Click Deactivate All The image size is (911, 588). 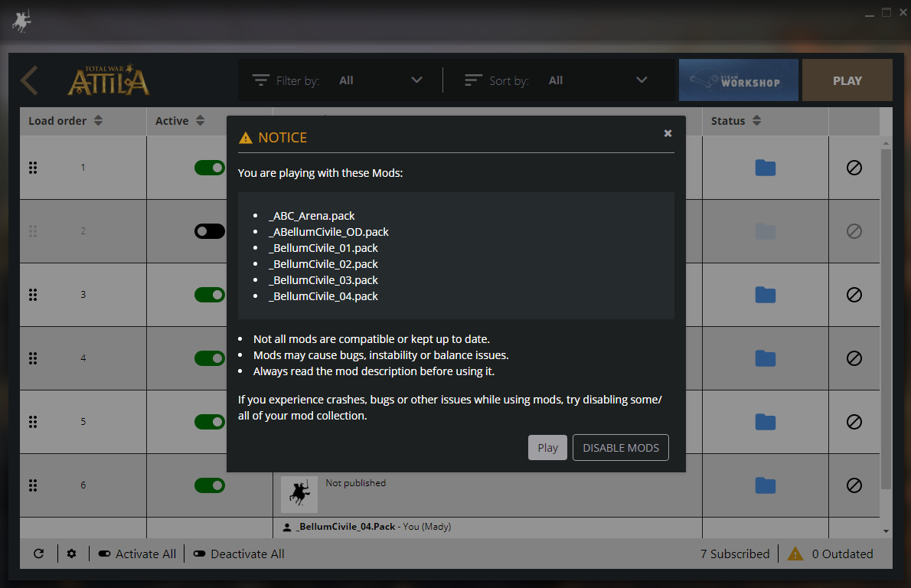(x=239, y=554)
